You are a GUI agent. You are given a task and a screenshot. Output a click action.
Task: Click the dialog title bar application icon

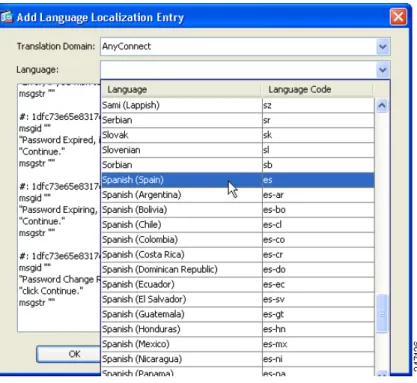pos(6,17)
